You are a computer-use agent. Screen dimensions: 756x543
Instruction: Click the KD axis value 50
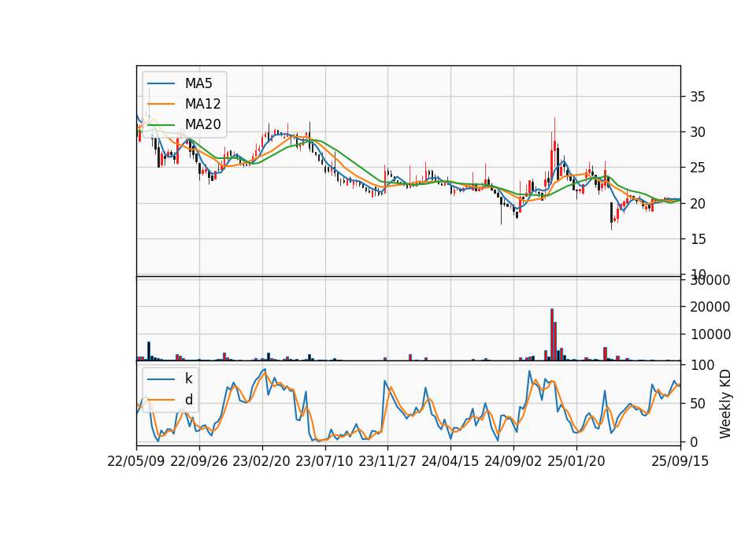[698, 404]
